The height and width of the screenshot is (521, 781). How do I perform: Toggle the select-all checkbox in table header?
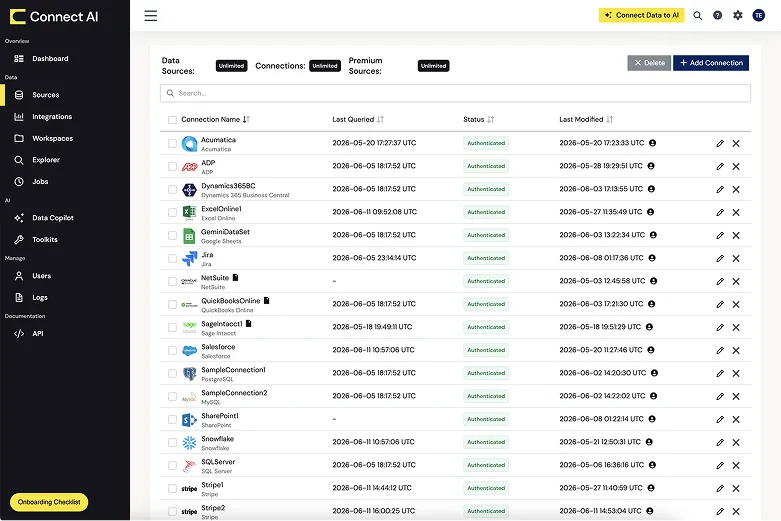point(172,120)
